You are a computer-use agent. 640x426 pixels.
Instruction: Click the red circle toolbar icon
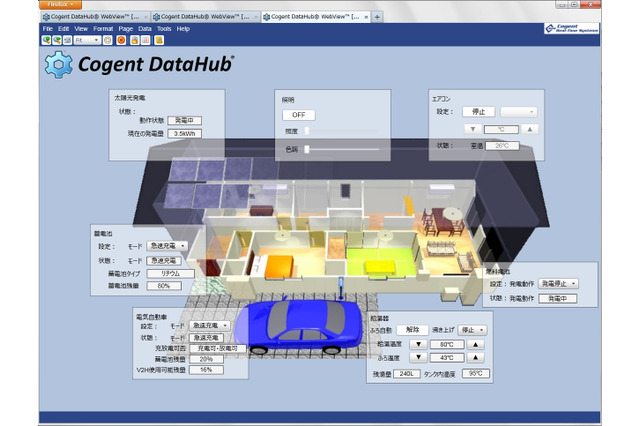tap(121, 40)
